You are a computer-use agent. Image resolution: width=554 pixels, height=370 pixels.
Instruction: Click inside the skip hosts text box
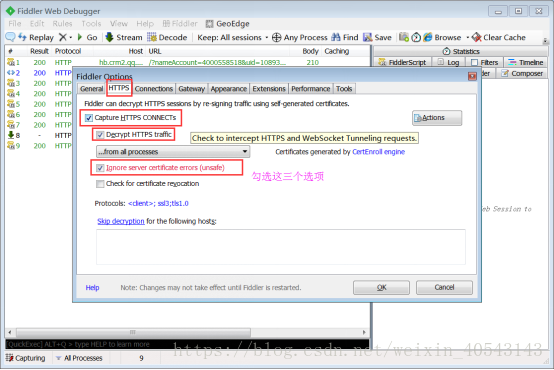point(281,247)
